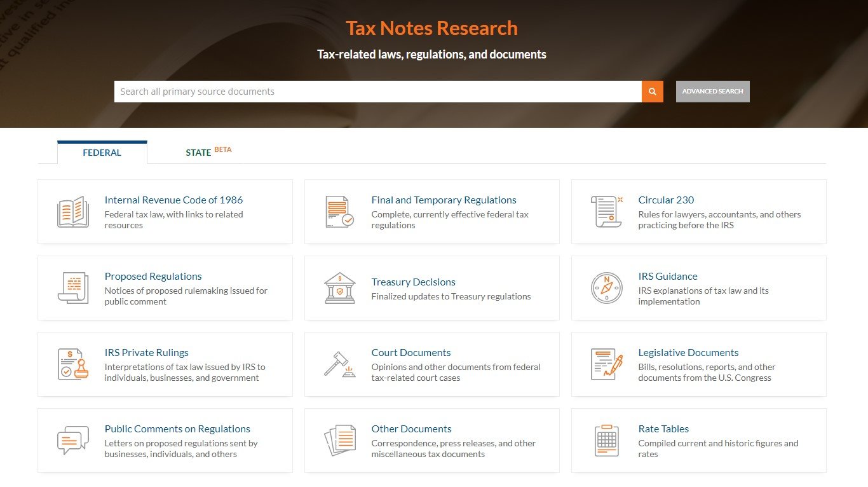Click the open book icon for Internal Revenue Code
The height and width of the screenshot is (487, 868).
73,212
